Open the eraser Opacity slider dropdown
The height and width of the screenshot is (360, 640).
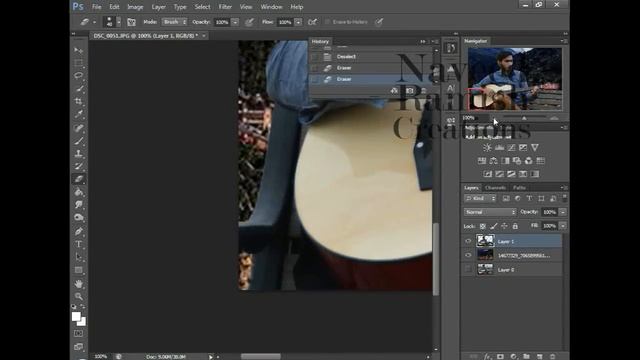tap(235, 22)
